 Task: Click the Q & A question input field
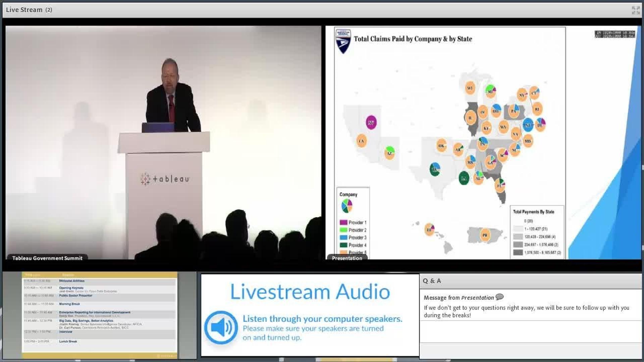(x=531, y=351)
